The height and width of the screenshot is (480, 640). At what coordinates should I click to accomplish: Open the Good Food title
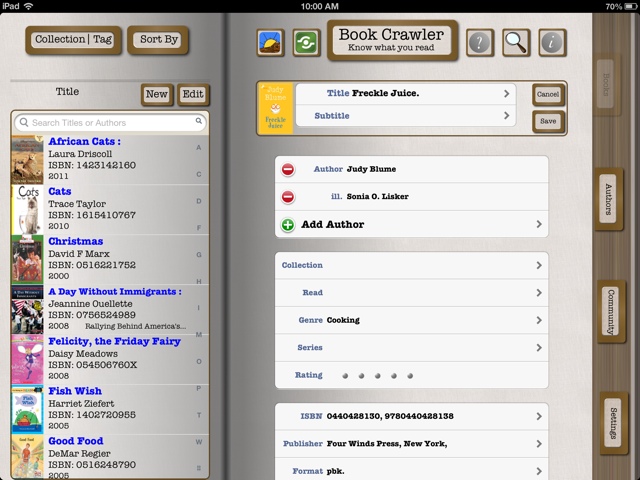[76, 441]
